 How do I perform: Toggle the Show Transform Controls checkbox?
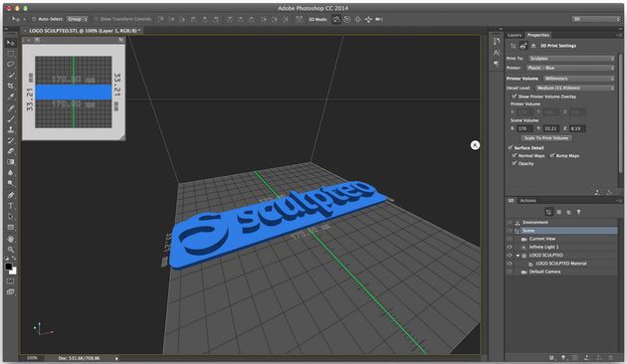pyautogui.click(x=96, y=19)
